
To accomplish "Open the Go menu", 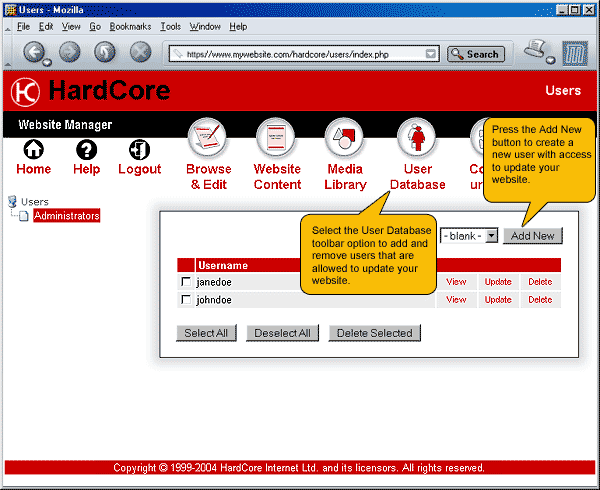I will [x=95, y=26].
